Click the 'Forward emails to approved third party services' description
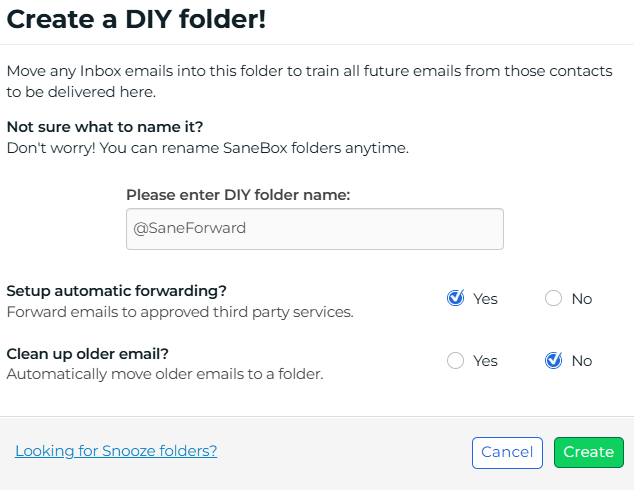The image size is (634, 490). (x=180, y=312)
